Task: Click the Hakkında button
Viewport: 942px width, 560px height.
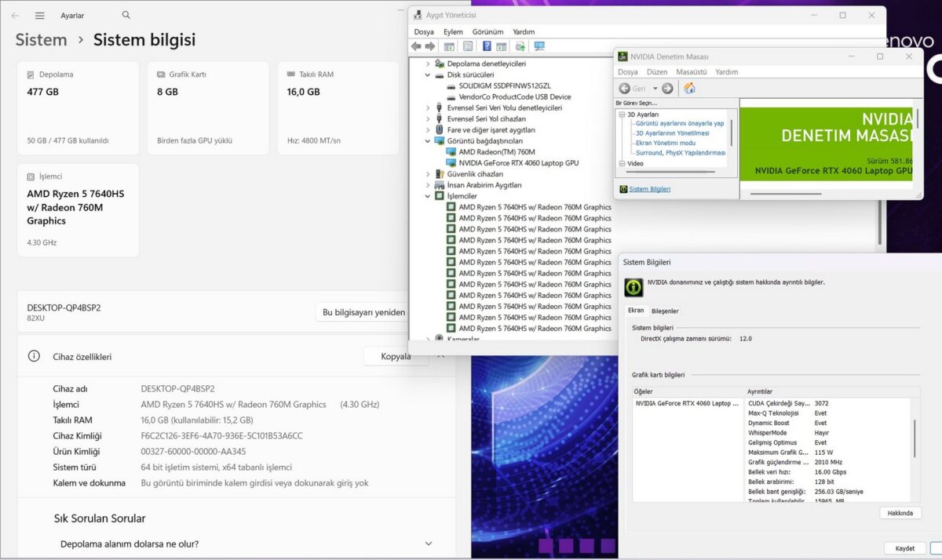Action: [x=900, y=513]
